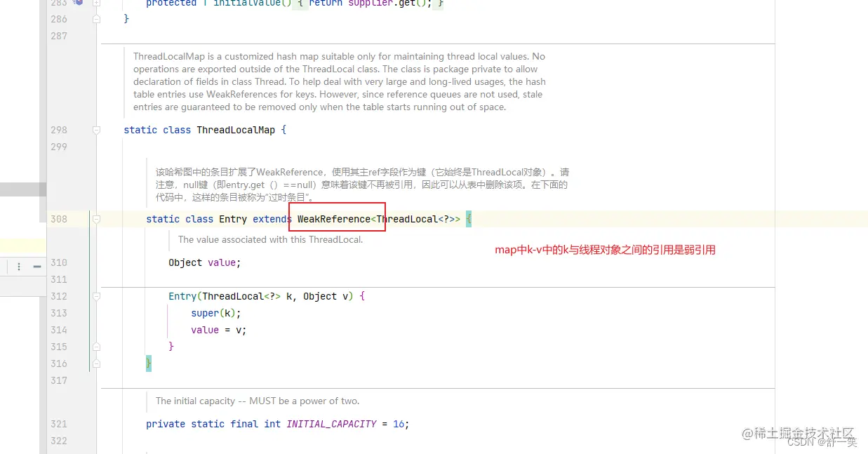The image size is (868, 454).
Task: Click line number 308 in the gutter
Action: (x=59, y=219)
